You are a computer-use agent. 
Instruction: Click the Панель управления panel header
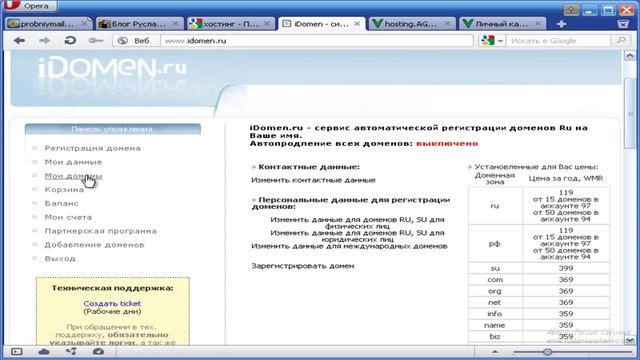pyautogui.click(x=113, y=129)
